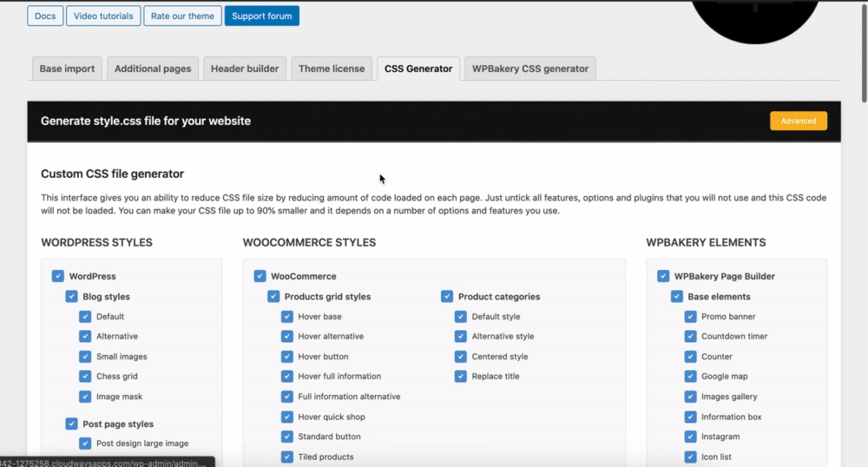868x467 pixels.
Task: Untick the Small images checkbox
Action: click(x=85, y=357)
